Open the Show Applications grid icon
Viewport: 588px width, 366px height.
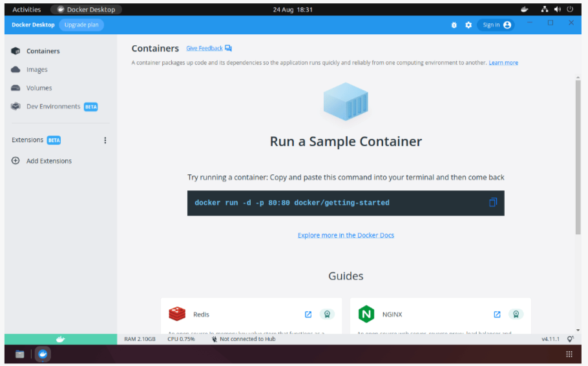(x=569, y=354)
